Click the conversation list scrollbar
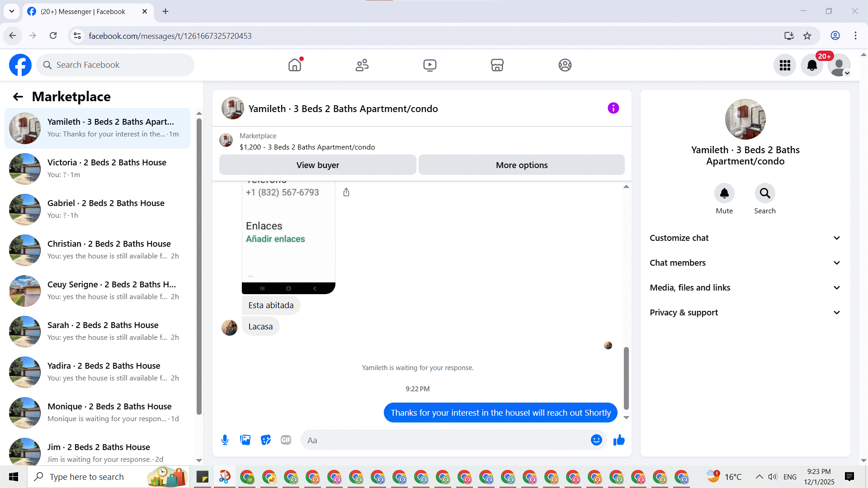868x488 pixels. [199, 266]
